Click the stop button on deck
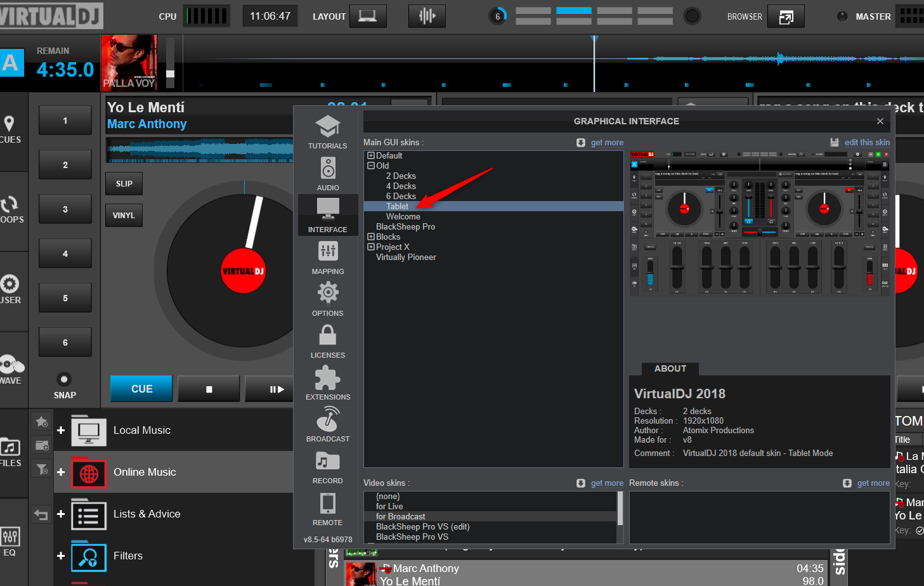The height and width of the screenshot is (586, 924). click(x=209, y=389)
